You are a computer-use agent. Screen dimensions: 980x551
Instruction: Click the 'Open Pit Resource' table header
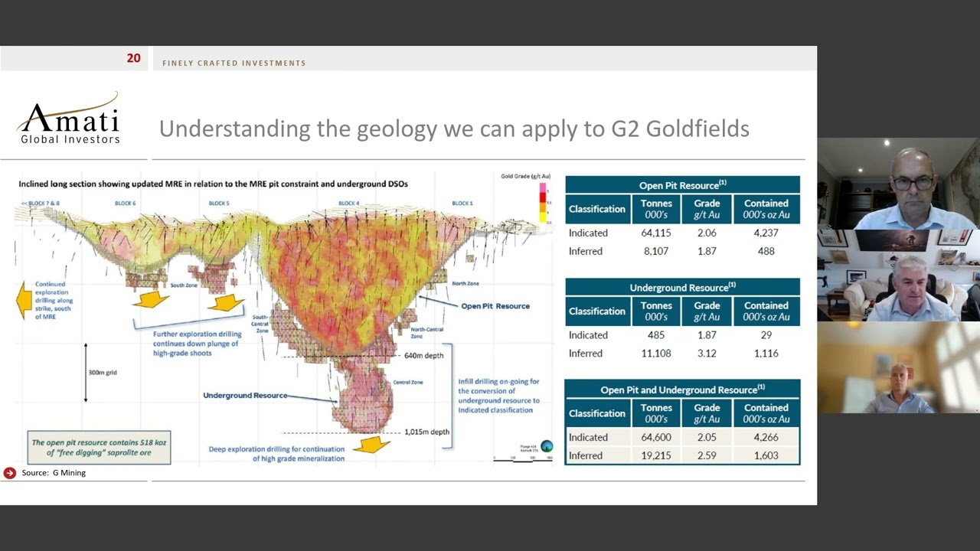tap(682, 184)
